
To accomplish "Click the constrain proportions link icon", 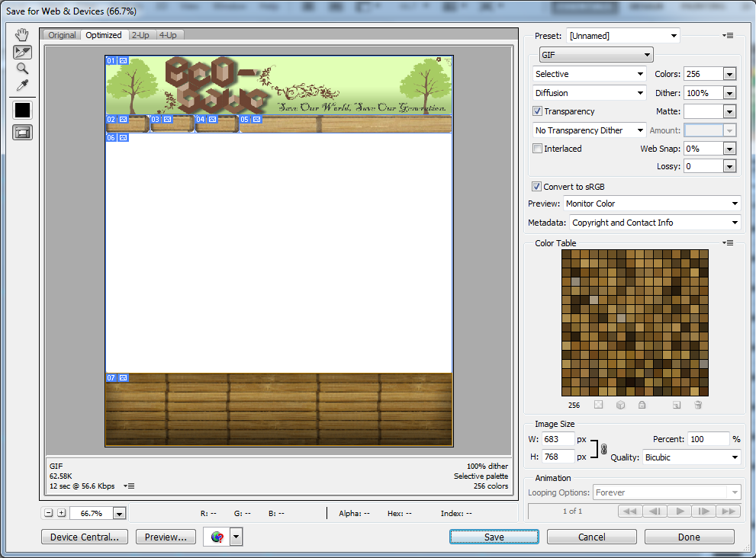I will tap(603, 449).
